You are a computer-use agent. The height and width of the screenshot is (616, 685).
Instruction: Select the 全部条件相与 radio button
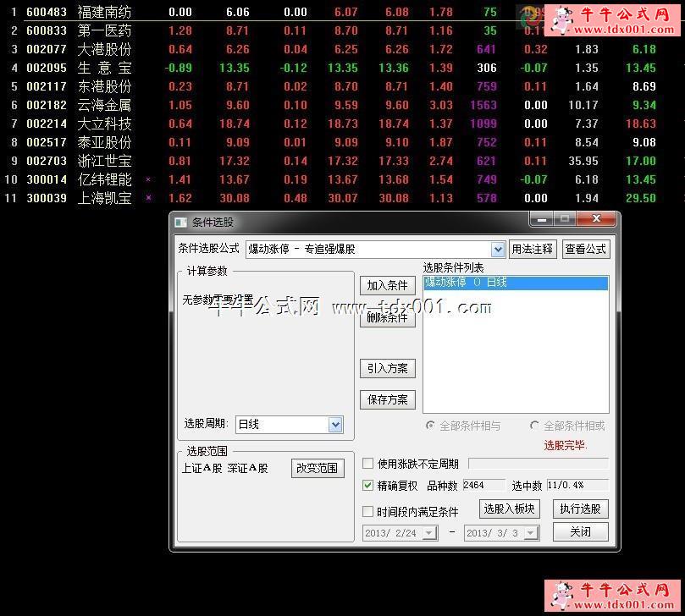[x=430, y=426]
